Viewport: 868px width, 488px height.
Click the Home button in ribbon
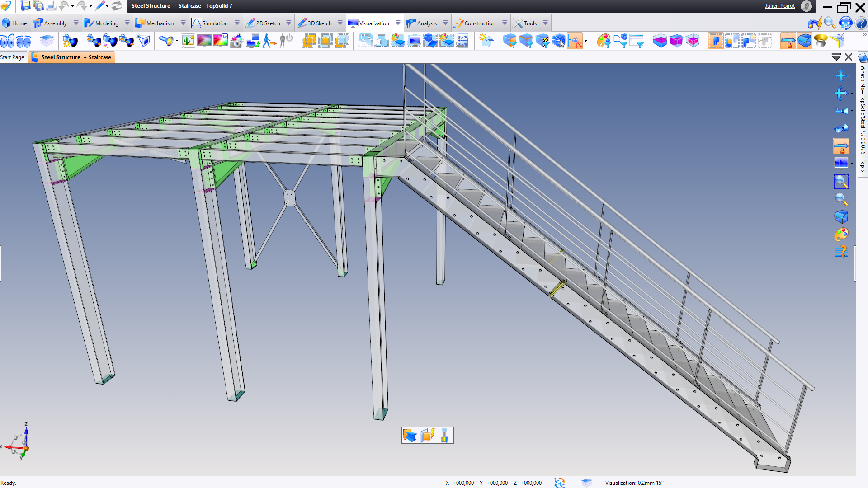15,23
